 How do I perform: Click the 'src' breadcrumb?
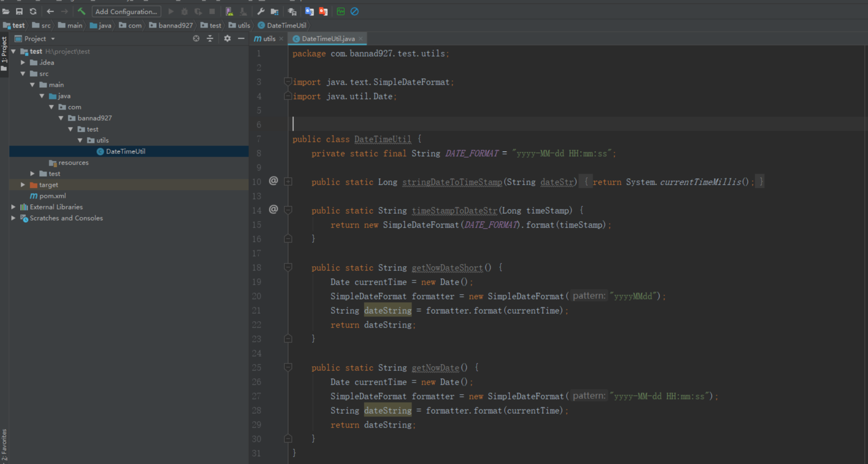[x=41, y=25]
